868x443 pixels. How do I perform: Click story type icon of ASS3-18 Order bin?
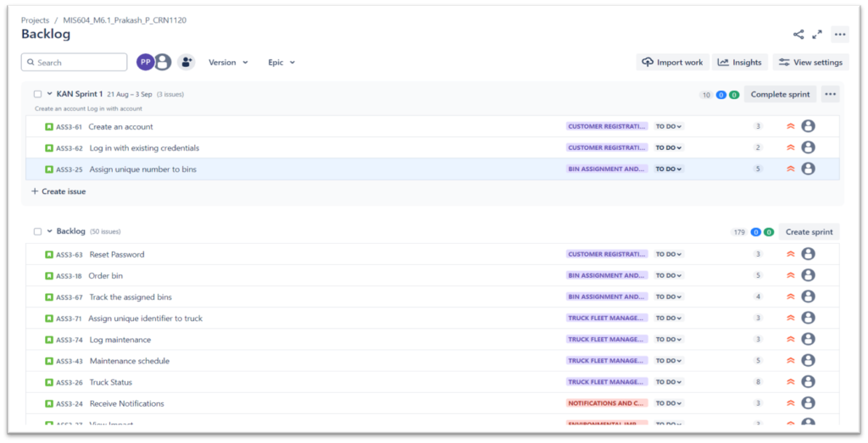pos(49,275)
